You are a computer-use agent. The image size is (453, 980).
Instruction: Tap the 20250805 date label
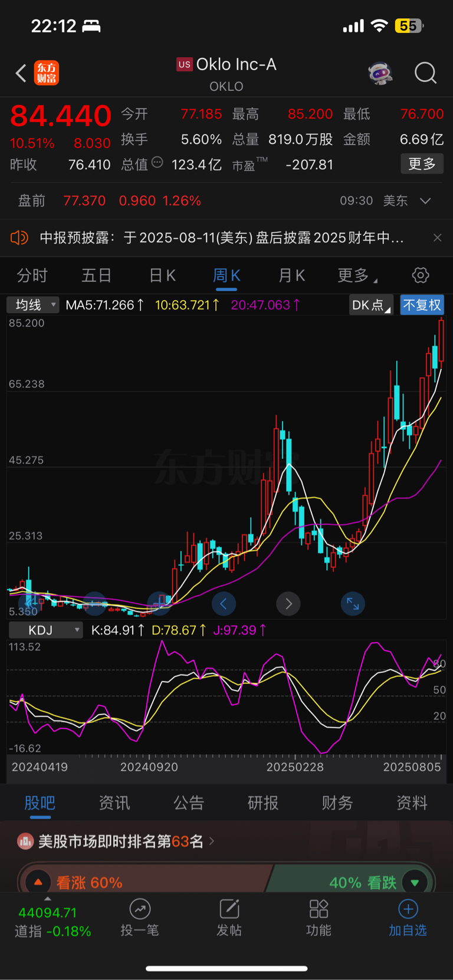[x=412, y=767]
